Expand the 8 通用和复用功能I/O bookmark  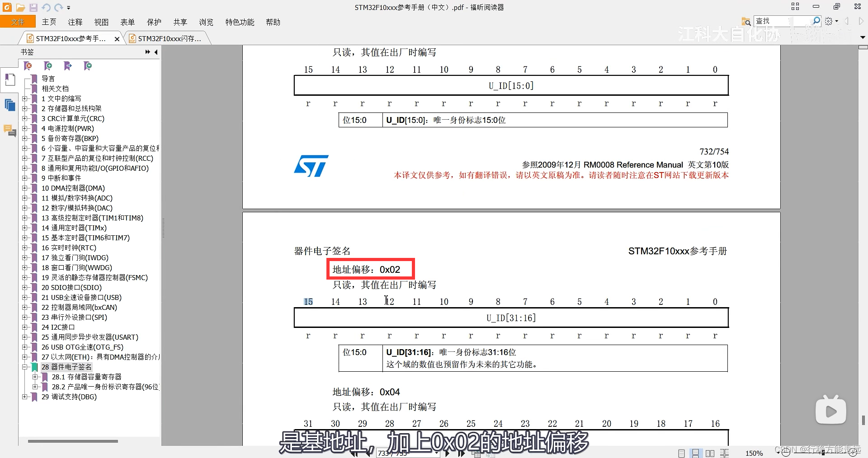(x=25, y=168)
